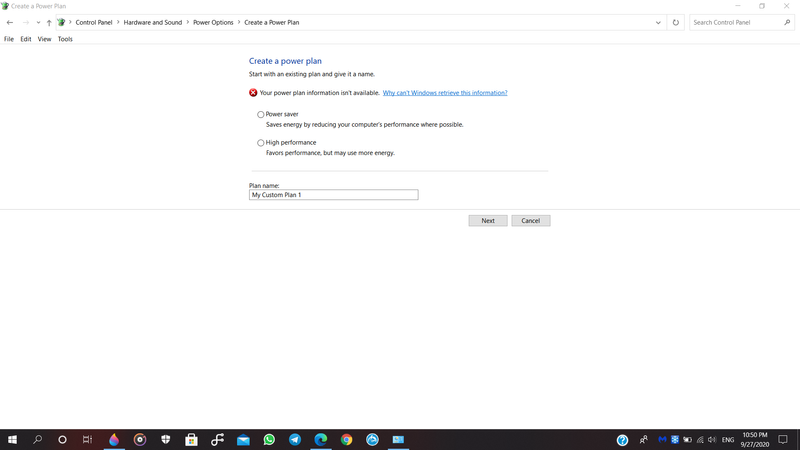Open 'Why can't Windows retrieve this information?' link
Screen dimensions: 800x450
[445, 93]
